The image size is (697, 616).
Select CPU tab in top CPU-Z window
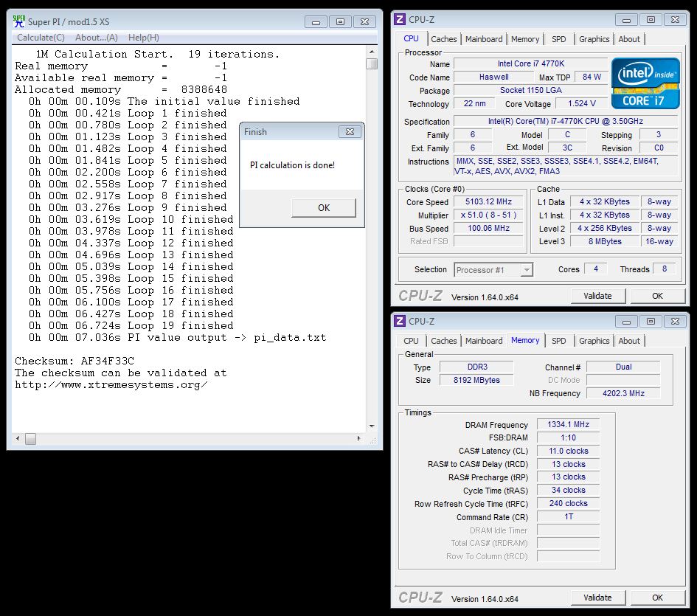(x=411, y=38)
